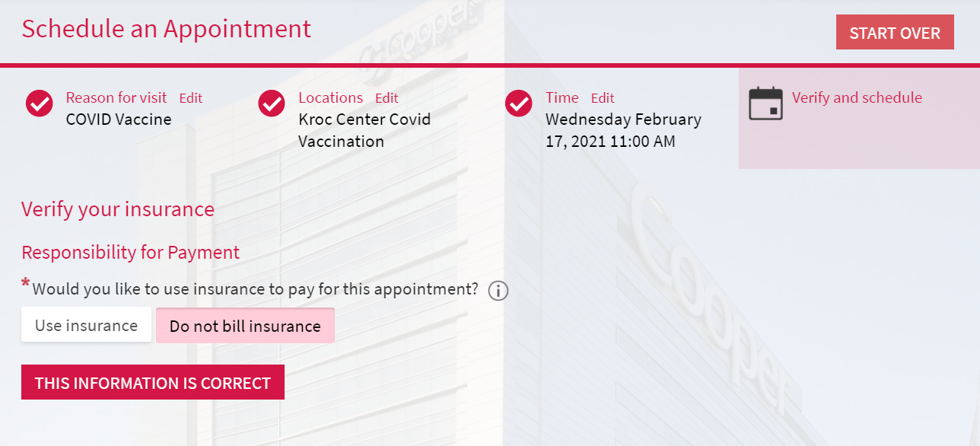The image size is (980, 446).
Task: Click the Reason for visit checkmark icon
Action: point(40,104)
